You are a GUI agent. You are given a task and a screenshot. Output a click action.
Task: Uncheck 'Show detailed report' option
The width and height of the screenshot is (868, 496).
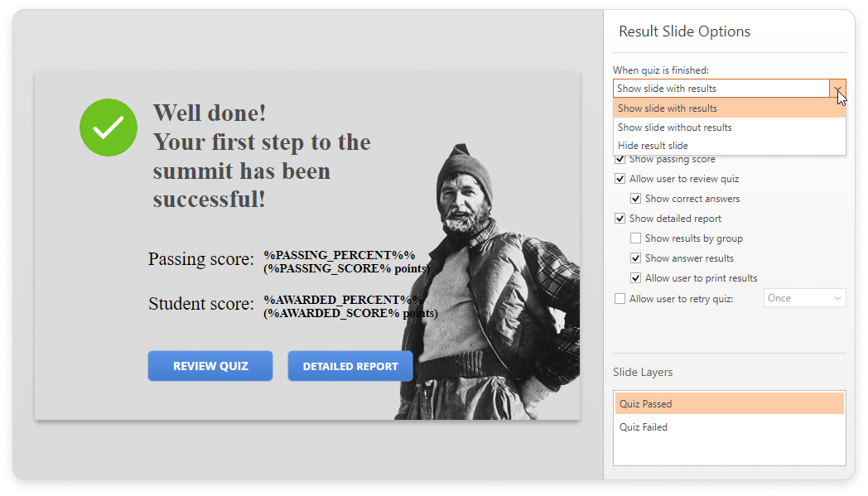[x=620, y=219]
